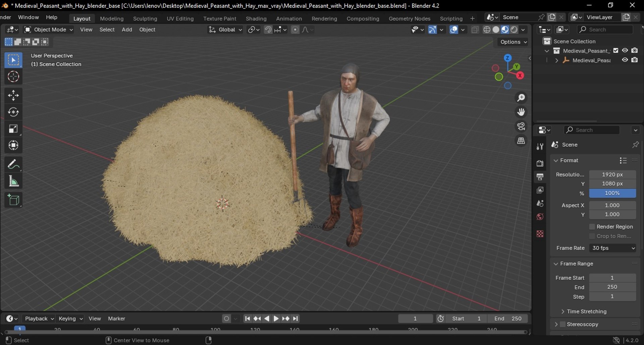The image size is (644, 345).
Task: Activate the Move tool
Action: (x=13, y=96)
